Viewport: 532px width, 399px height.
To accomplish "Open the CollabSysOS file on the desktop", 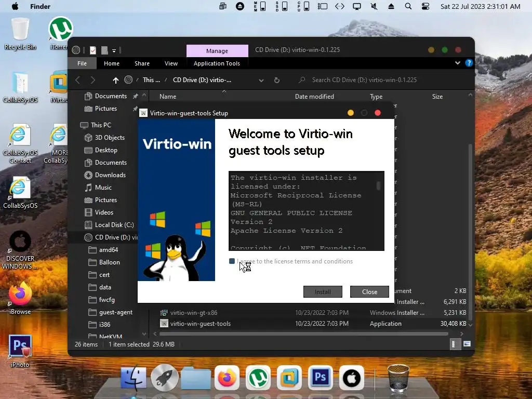I will [x=20, y=87].
